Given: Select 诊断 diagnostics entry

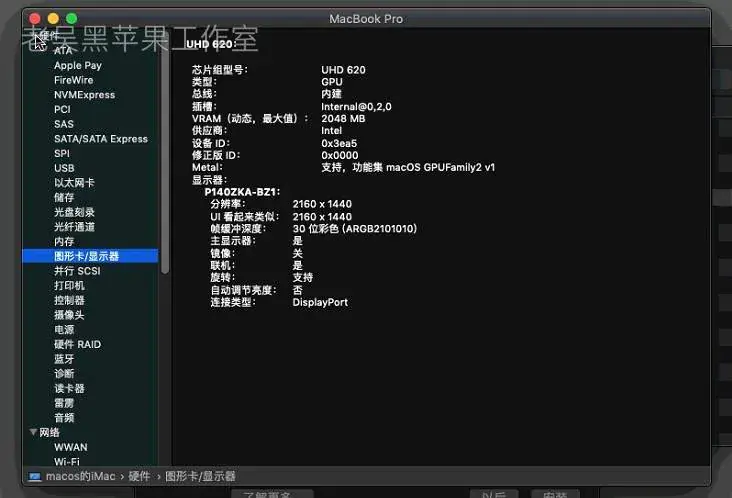Looking at the screenshot, I should click(x=63, y=373).
